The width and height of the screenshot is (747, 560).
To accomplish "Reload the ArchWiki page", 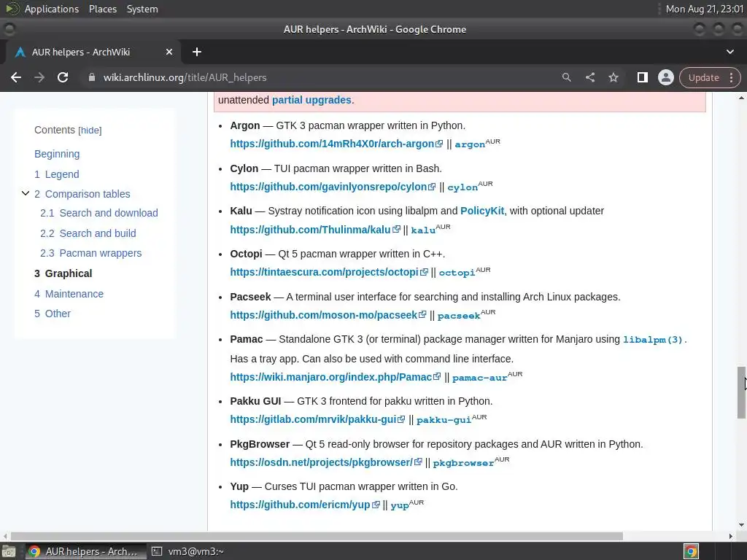I will (x=63, y=77).
